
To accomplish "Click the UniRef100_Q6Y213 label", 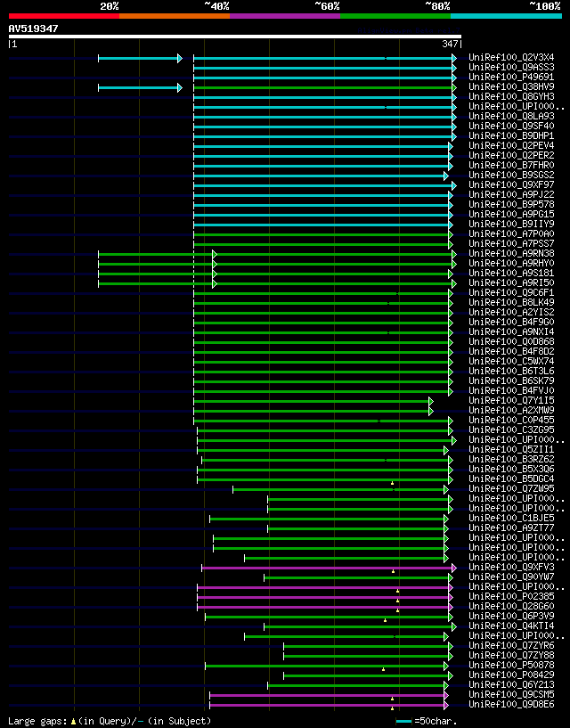I will click(511, 684).
